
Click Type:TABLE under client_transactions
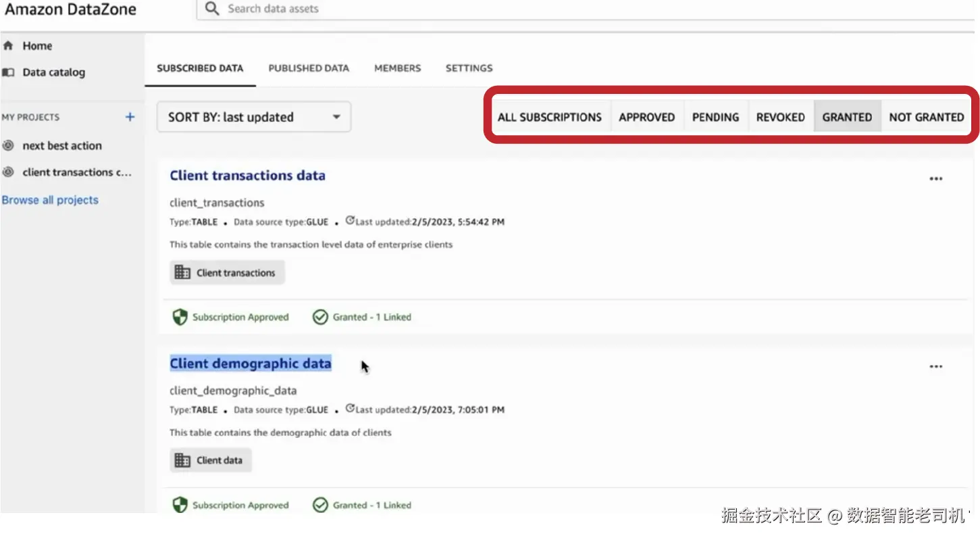pos(194,222)
